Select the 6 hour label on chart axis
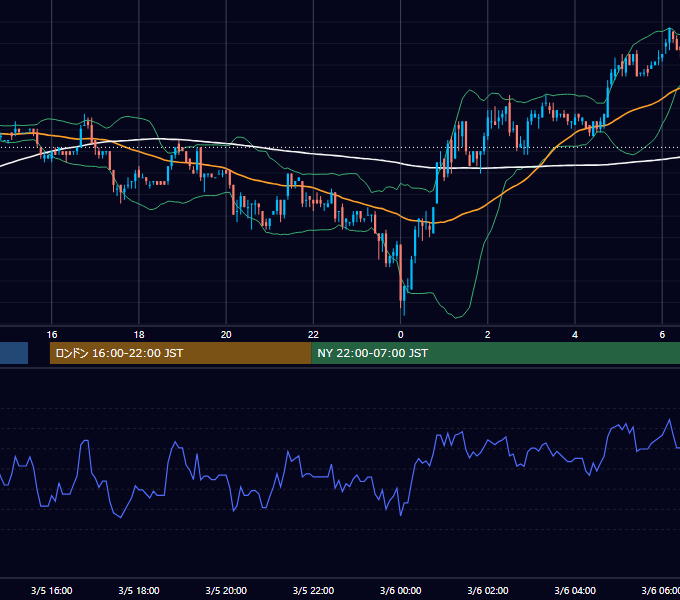The image size is (680, 600). click(662, 334)
